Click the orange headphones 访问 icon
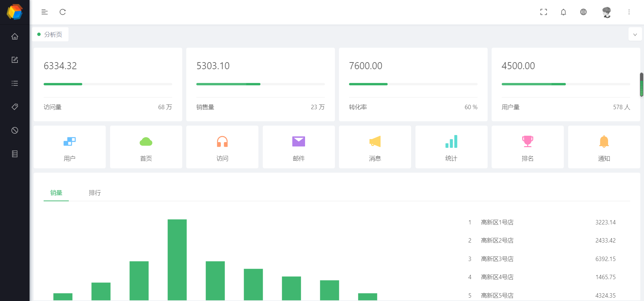The width and height of the screenshot is (644, 301). point(222,141)
